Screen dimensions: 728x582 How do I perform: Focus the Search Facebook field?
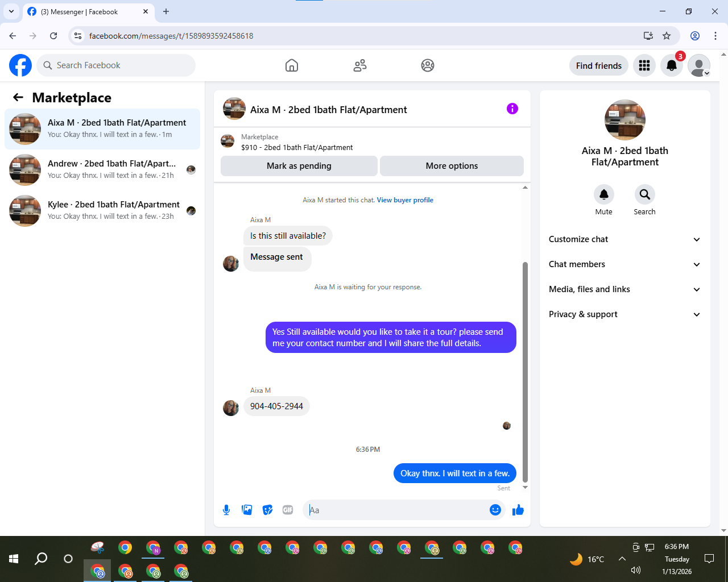pos(116,65)
